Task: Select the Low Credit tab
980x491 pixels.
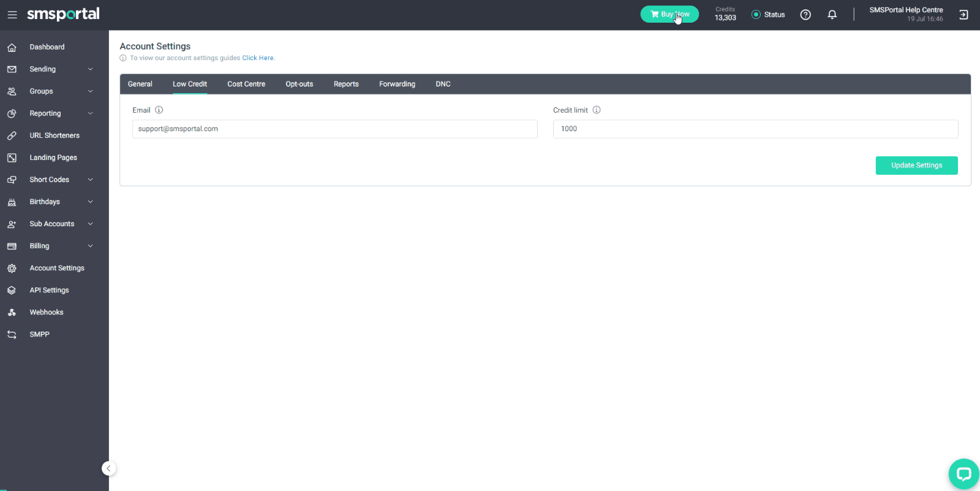Action: tap(190, 84)
